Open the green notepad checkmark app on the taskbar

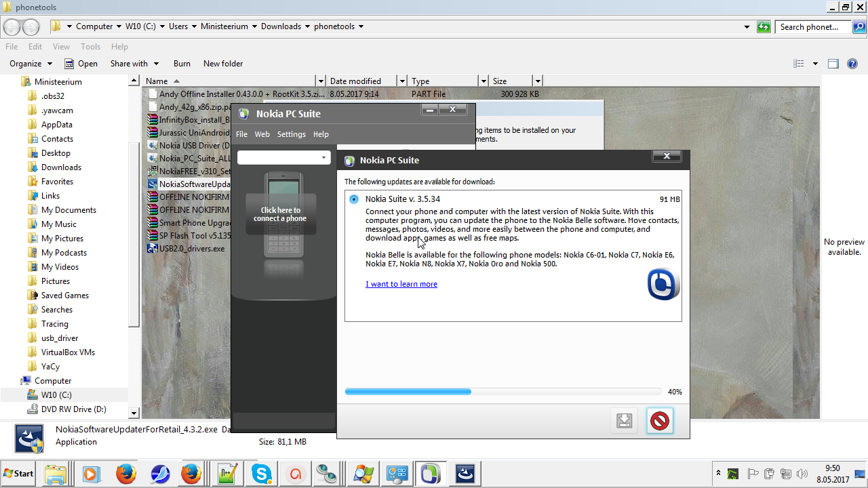[x=226, y=474]
